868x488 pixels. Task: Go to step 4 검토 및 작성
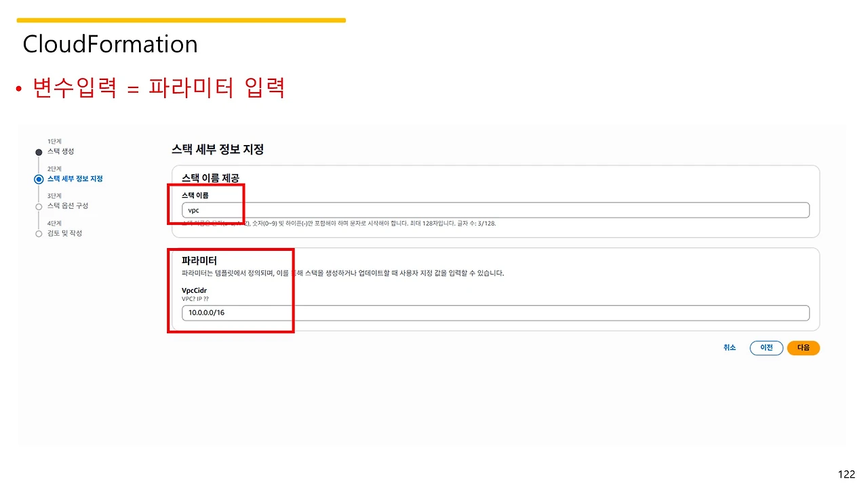point(64,234)
